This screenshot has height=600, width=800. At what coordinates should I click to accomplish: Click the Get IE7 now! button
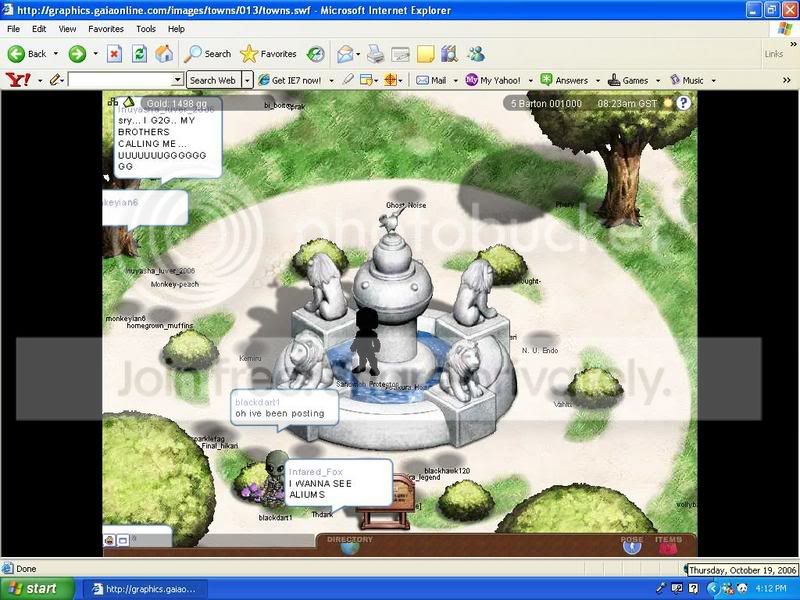[x=290, y=81]
